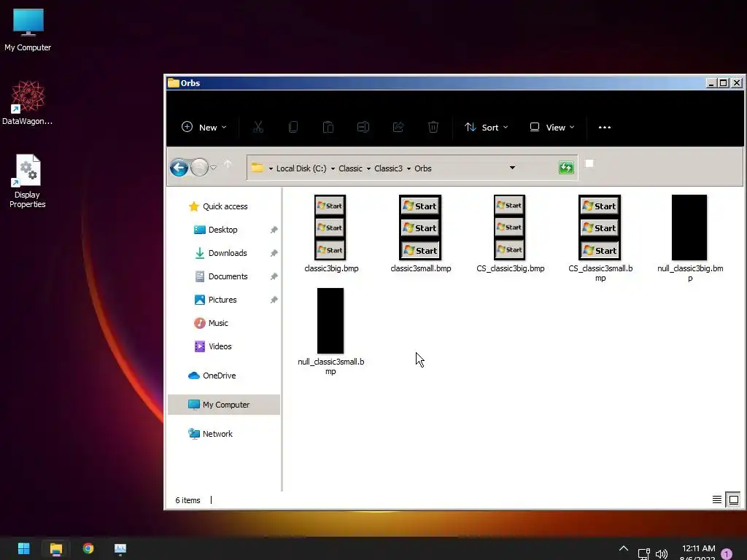
Task: Click the Paste clipboard icon
Action: (328, 127)
